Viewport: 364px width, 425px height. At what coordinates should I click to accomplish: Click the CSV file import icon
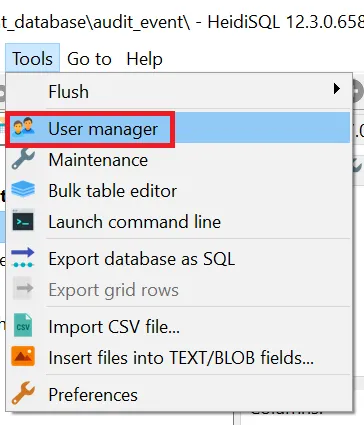pos(23,325)
